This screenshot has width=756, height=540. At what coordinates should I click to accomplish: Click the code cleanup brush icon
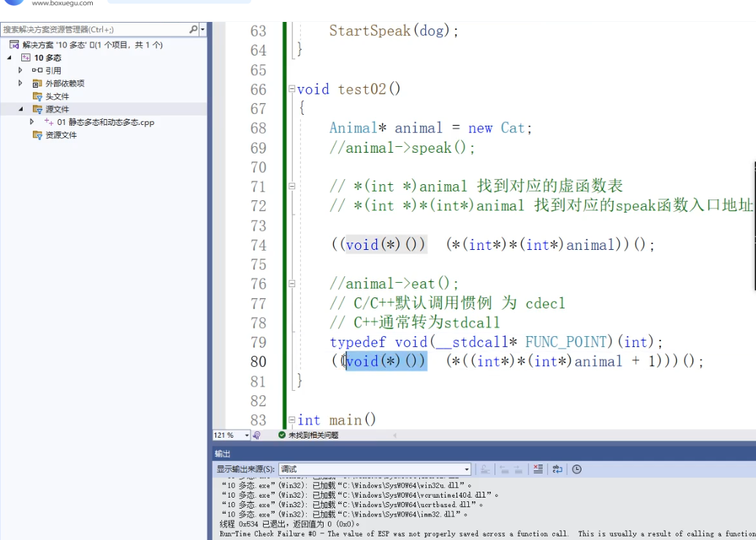tap(256, 436)
